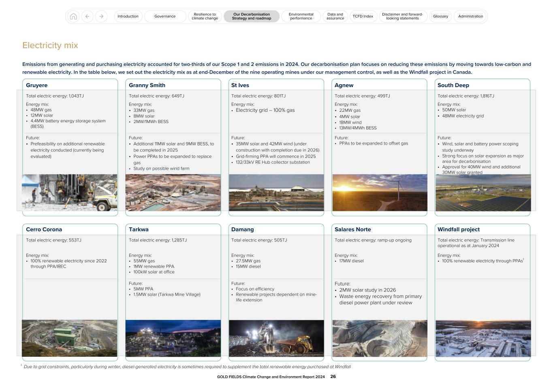
Task: Click the Gruyere mine site photo
Action: pos(70,193)
